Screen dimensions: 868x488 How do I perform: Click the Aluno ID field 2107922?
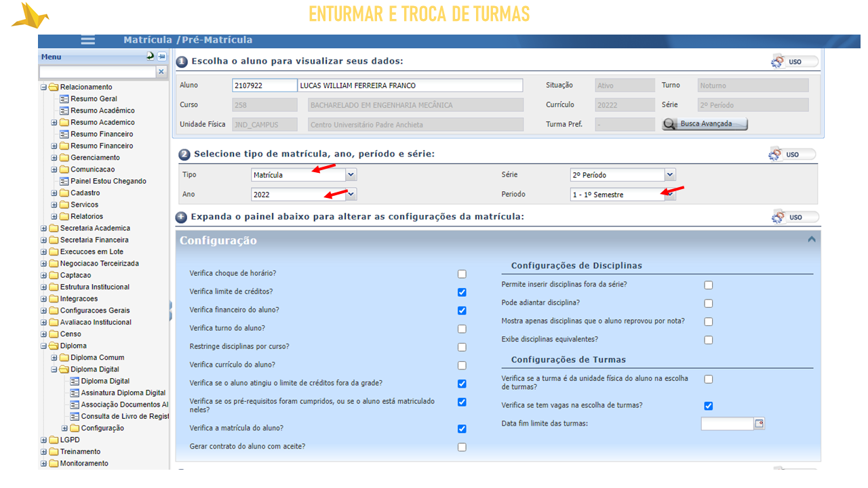264,85
